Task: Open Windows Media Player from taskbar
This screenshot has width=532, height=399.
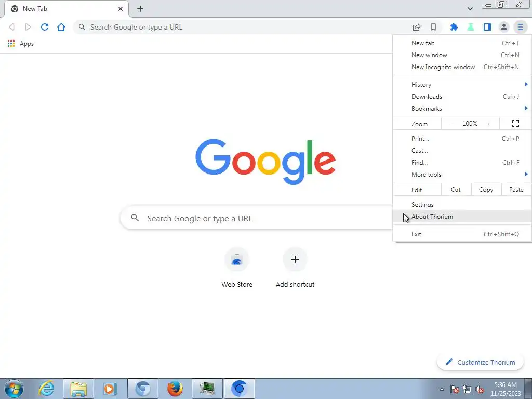Action: click(110, 389)
